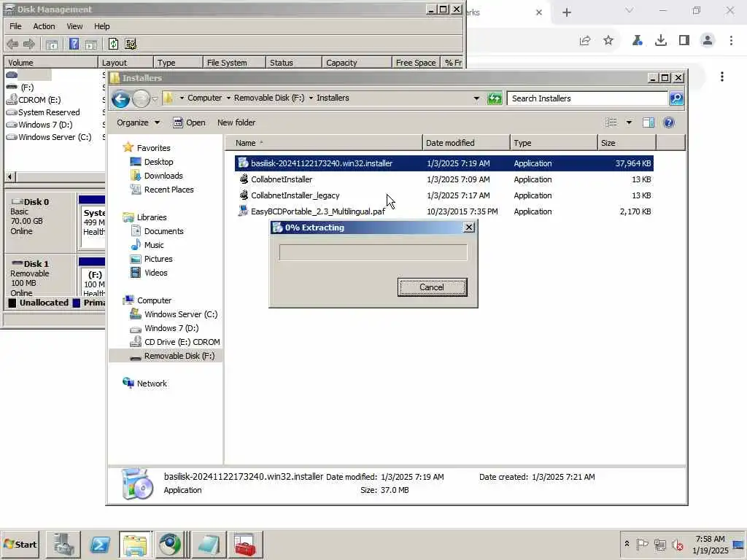Screen dimensions: 747x560
Task: Click the Open button in Explorer toolbar
Action: (x=189, y=122)
